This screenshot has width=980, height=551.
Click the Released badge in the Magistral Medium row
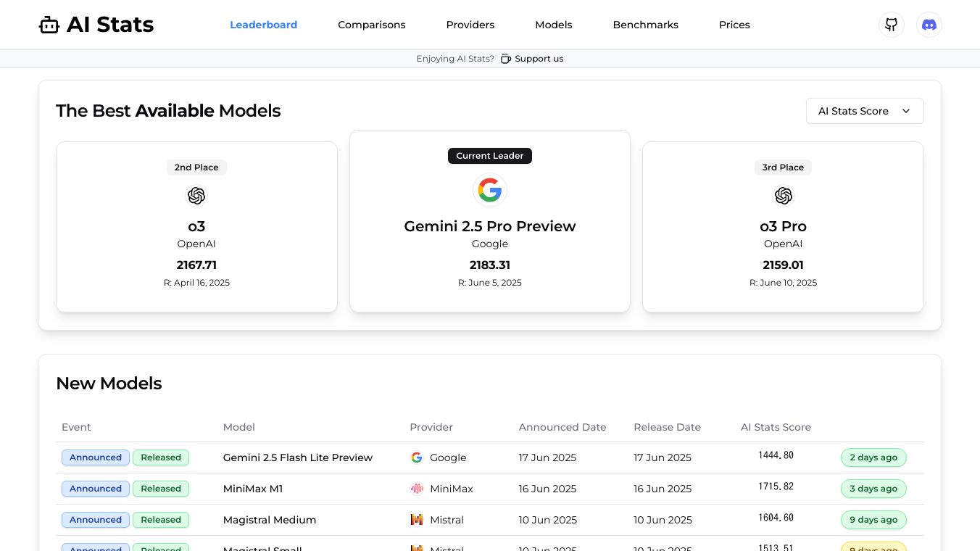click(x=161, y=520)
